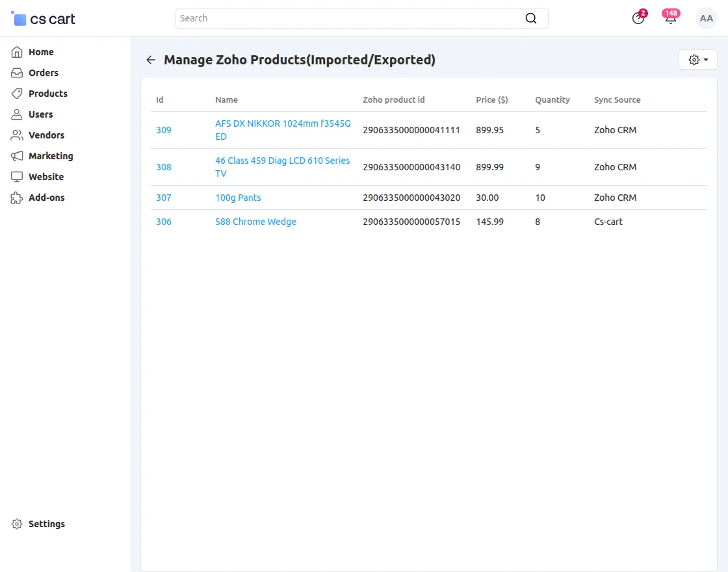
Task: Click the activity icon with 2 badge
Action: (x=638, y=19)
